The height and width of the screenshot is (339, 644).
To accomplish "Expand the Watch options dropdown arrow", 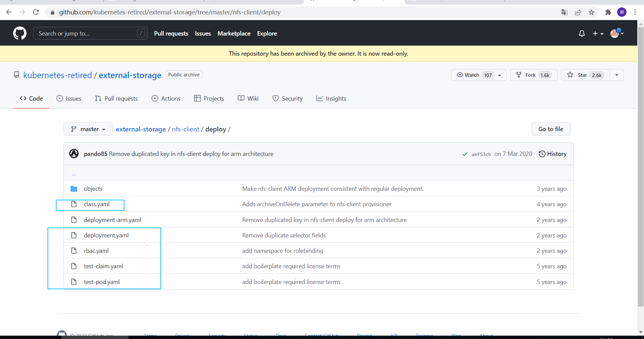I will [x=500, y=75].
